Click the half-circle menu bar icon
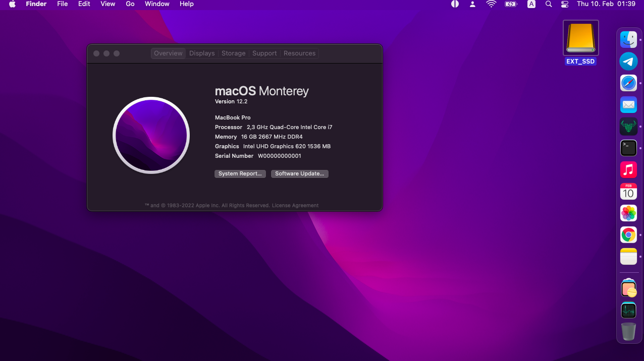 455,4
